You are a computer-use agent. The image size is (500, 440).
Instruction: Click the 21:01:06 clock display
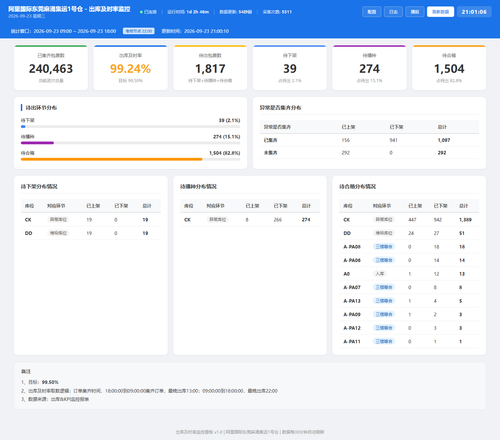coord(474,12)
